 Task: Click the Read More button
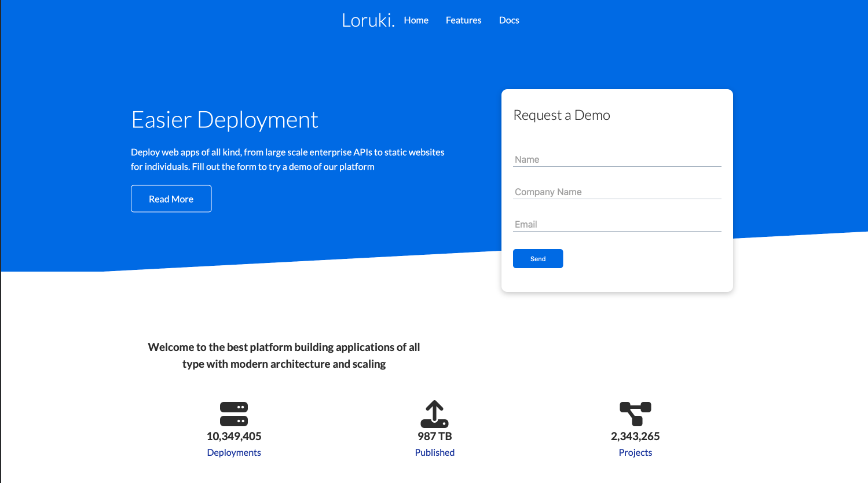coord(171,198)
